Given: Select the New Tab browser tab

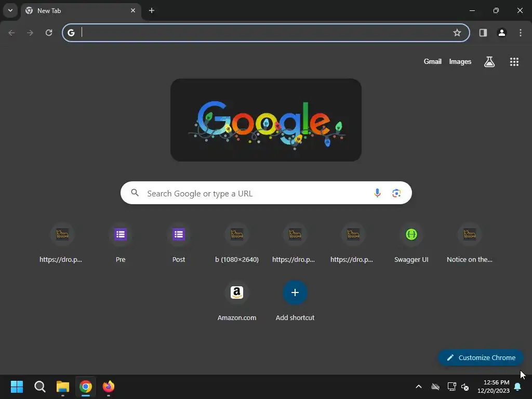Looking at the screenshot, I should pyautogui.click(x=81, y=11).
